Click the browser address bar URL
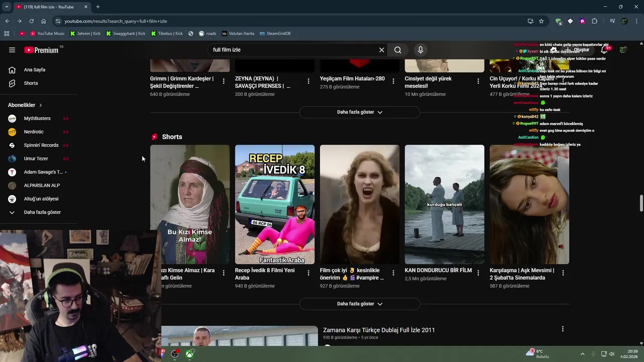The height and width of the screenshot is (362, 644). pyautogui.click(x=116, y=21)
